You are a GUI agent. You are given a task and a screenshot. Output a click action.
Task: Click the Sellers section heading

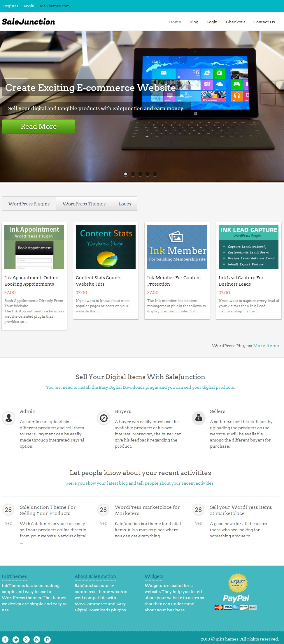pyautogui.click(x=218, y=411)
